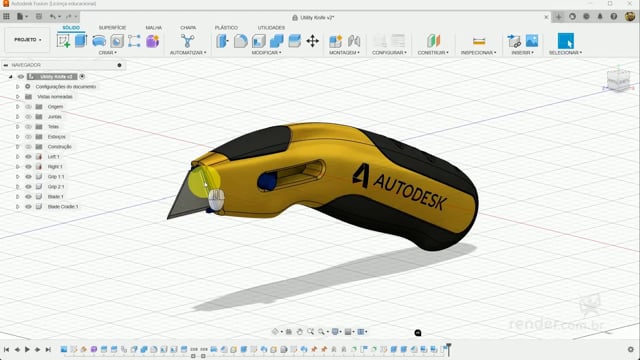Viewport: 640px width, 360px height.
Task: Collapse the Utility Knife root node
Action: click(x=11, y=77)
